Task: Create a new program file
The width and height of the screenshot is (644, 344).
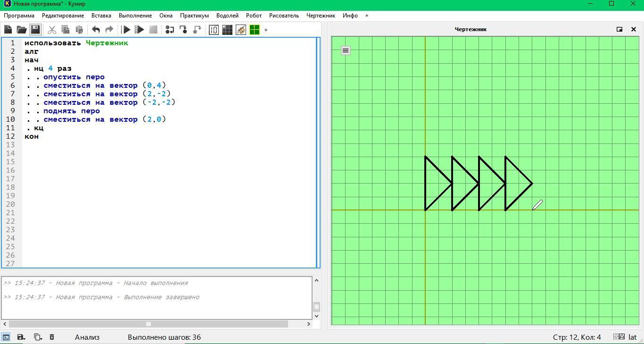Action: 8,30
